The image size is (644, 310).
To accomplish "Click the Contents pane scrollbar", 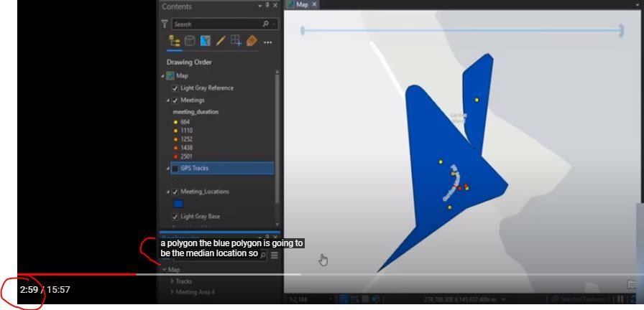I will [x=277, y=139].
